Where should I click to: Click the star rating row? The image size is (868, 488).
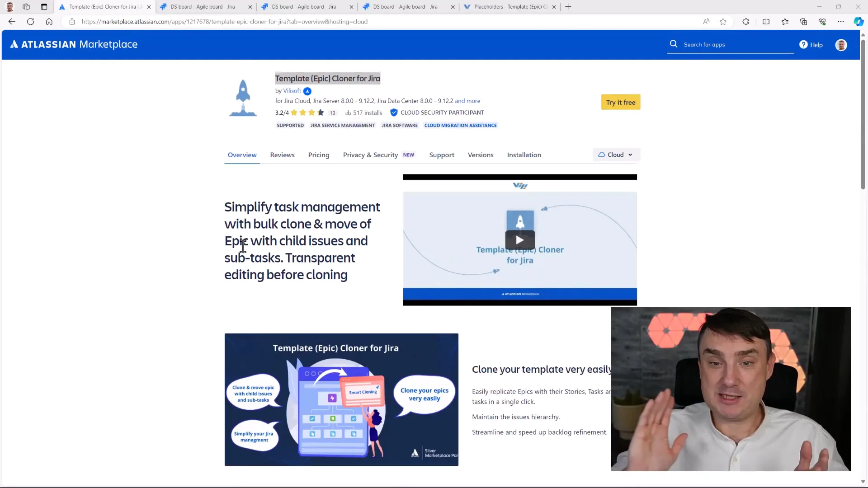point(307,113)
